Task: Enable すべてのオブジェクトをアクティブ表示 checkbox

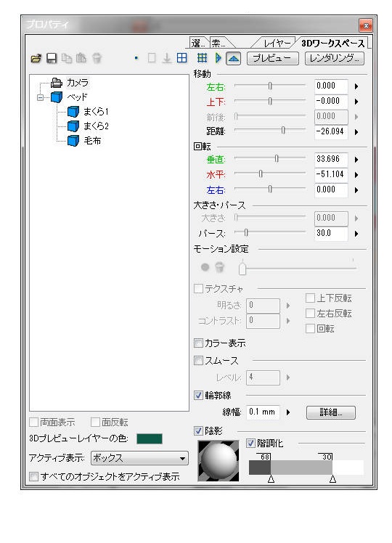Action: pos(34,476)
